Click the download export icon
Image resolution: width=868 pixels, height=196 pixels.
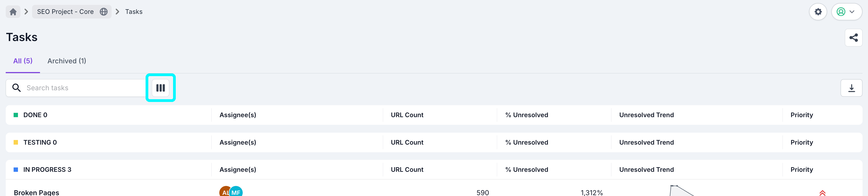[x=852, y=88]
